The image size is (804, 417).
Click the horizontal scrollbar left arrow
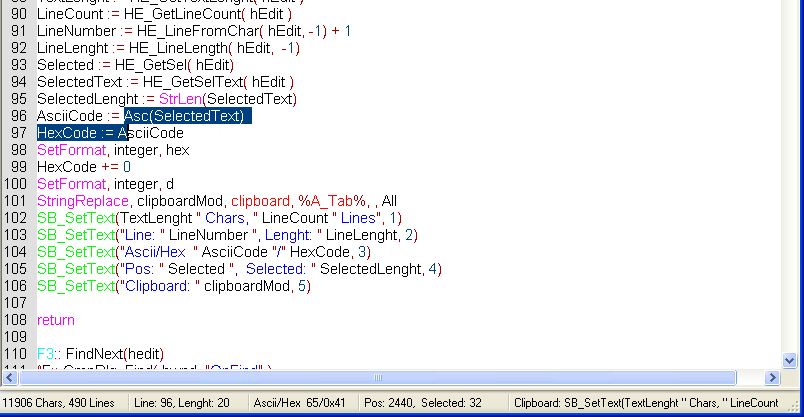(10, 378)
